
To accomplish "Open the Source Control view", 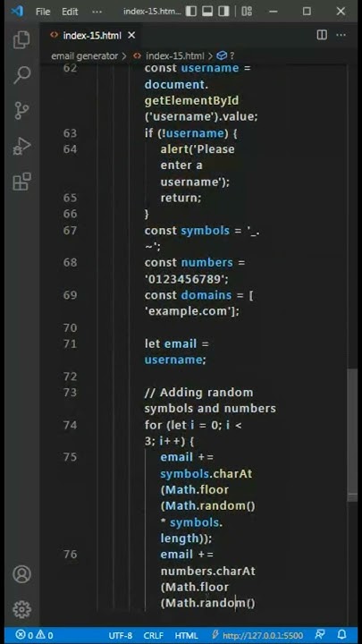I will (21, 111).
